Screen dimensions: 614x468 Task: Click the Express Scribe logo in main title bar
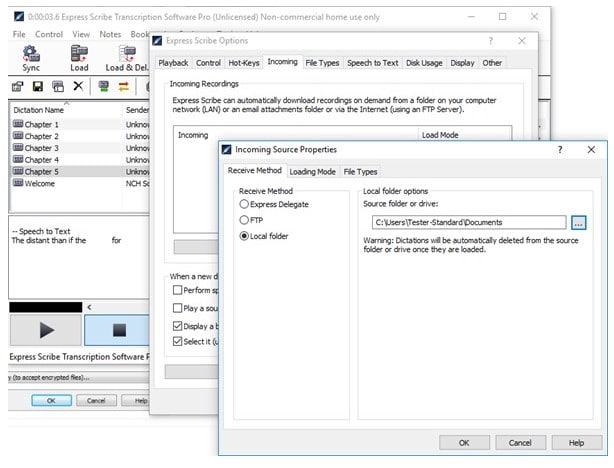coord(18,16)
